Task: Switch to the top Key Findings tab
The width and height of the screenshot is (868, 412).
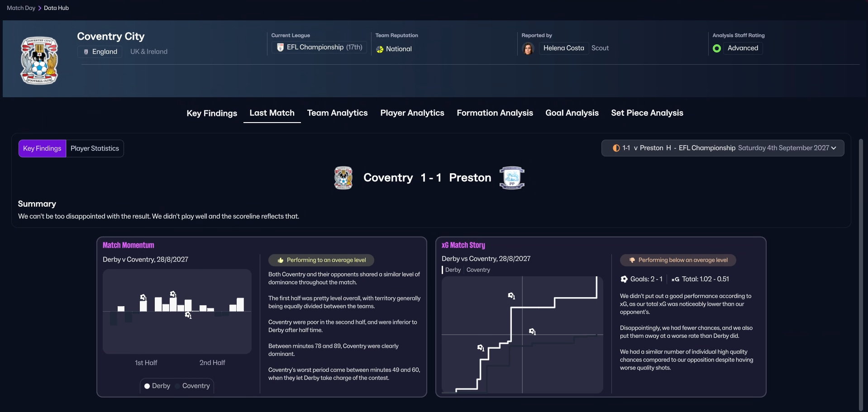Action: tap(212, 113)
